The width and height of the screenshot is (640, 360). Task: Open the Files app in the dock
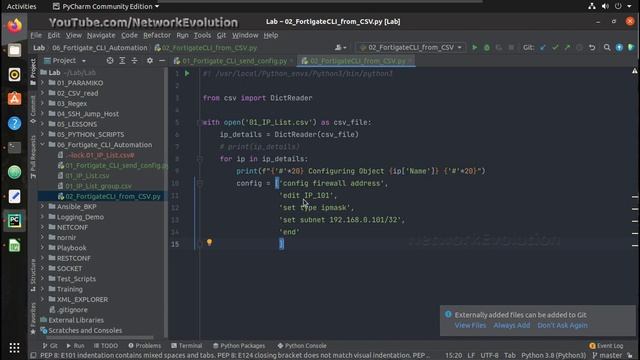coord(14,50)
